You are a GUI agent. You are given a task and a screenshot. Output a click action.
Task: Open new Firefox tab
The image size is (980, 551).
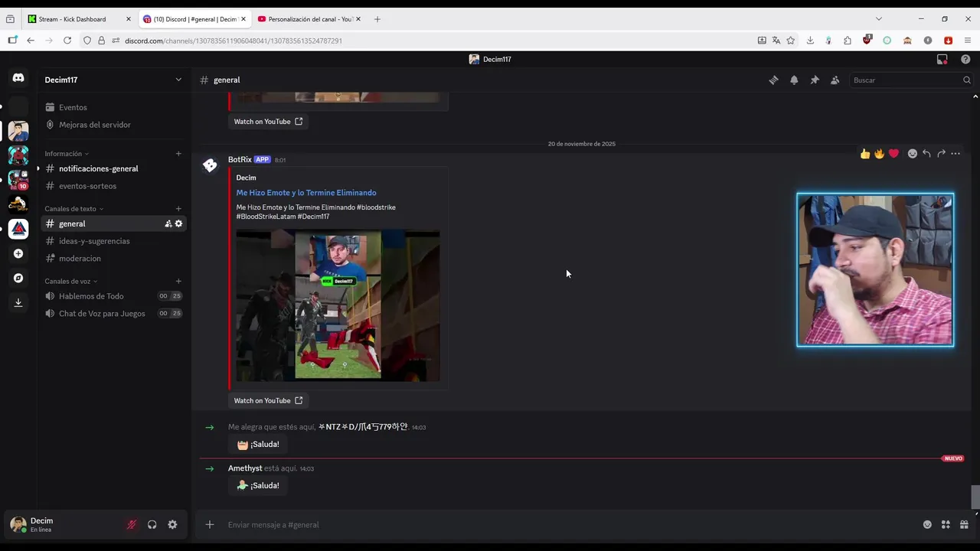[377, 19]
